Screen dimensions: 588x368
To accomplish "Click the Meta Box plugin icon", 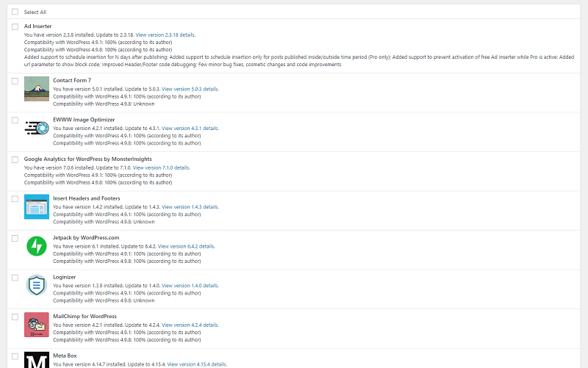I will click(x=36, y=360).
